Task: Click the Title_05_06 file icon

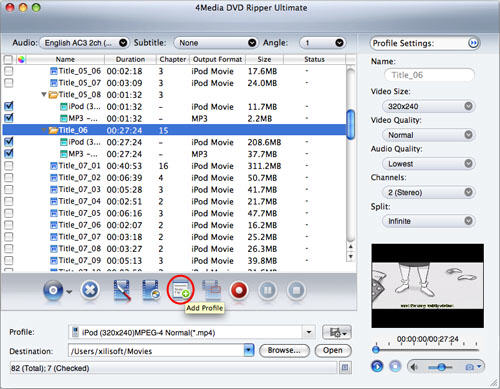Action: point(54,71)
